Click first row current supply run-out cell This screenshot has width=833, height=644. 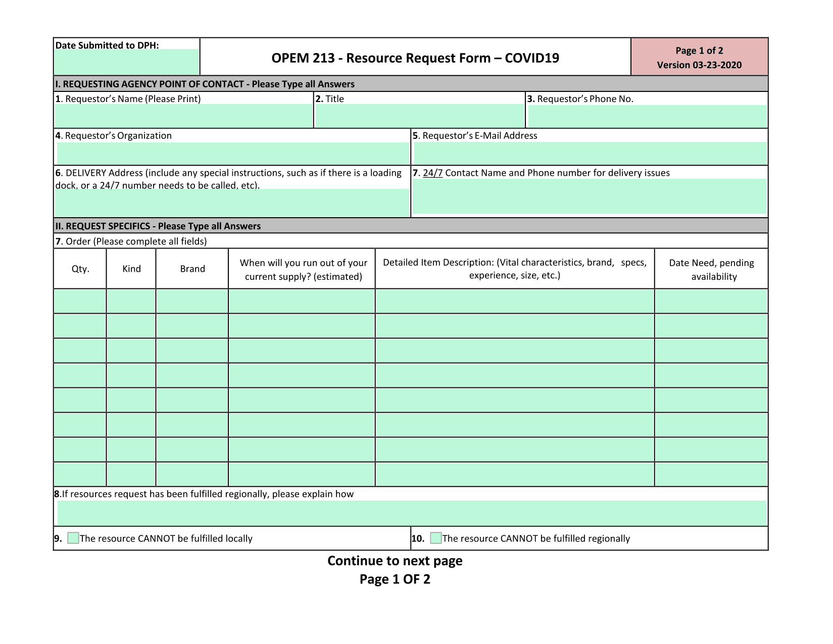click(x=302, y=301)
